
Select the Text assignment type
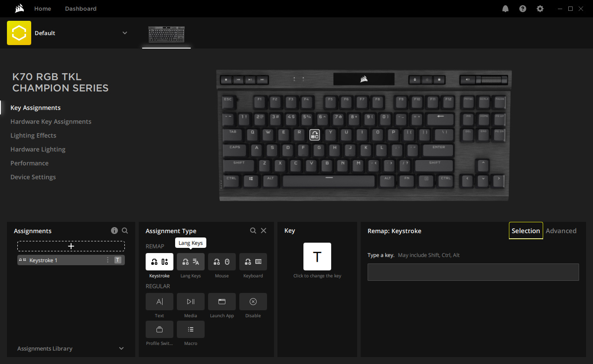(160, 302)
